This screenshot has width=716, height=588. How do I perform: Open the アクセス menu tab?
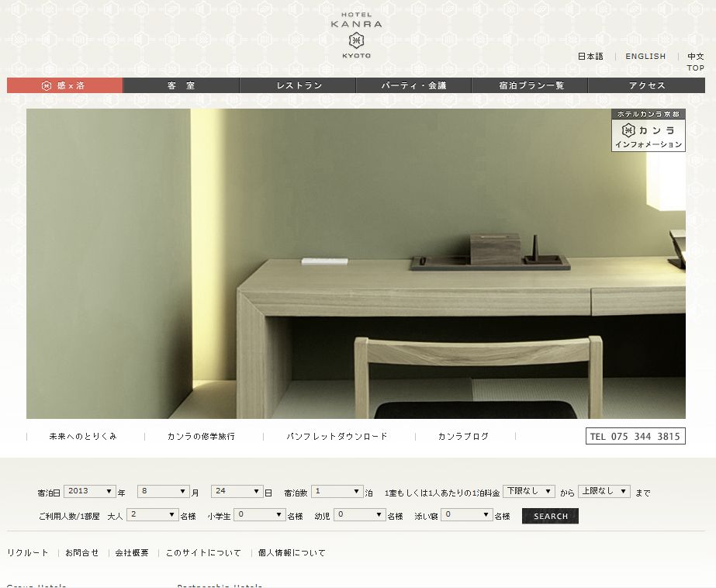(x=647, y=85)
